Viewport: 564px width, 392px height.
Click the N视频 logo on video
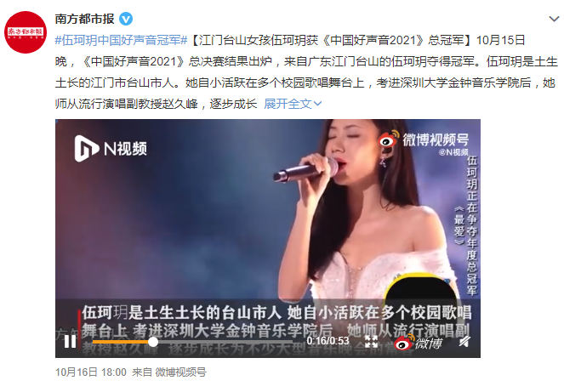click(111, 148)
